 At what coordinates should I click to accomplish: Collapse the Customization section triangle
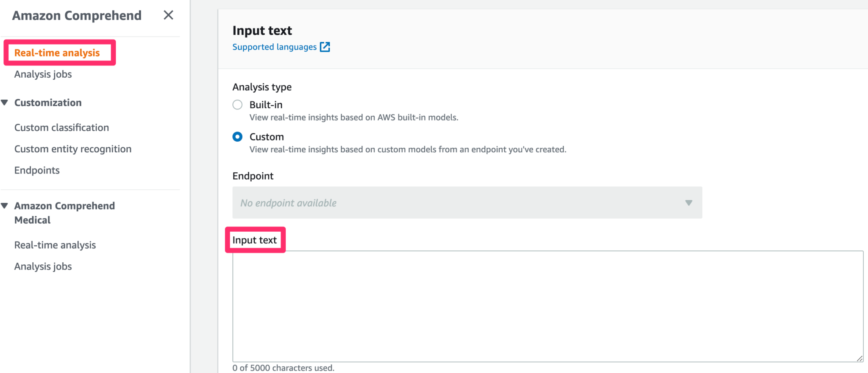[x=5, y=103]
